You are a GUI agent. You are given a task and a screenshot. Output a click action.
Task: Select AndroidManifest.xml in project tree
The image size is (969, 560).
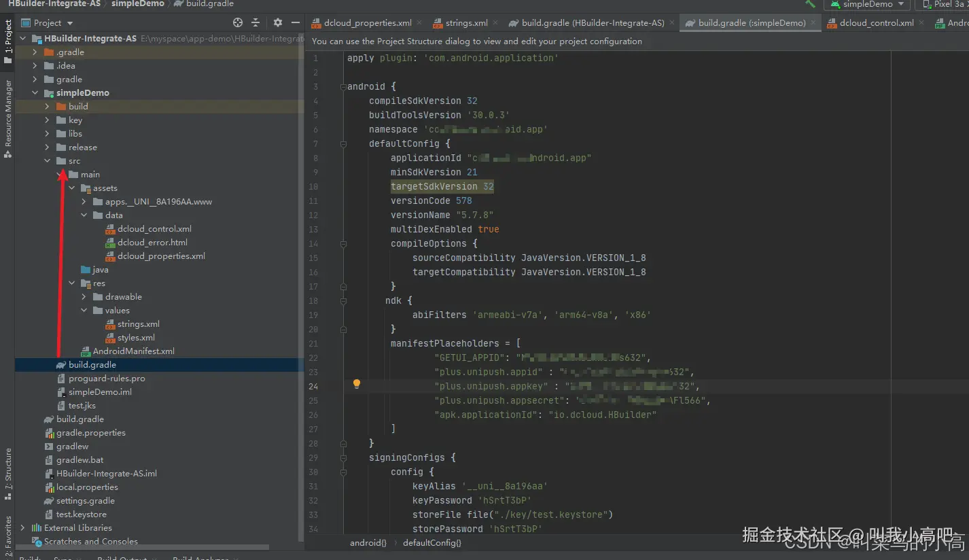pyautogui.click(x=133, y=351)
